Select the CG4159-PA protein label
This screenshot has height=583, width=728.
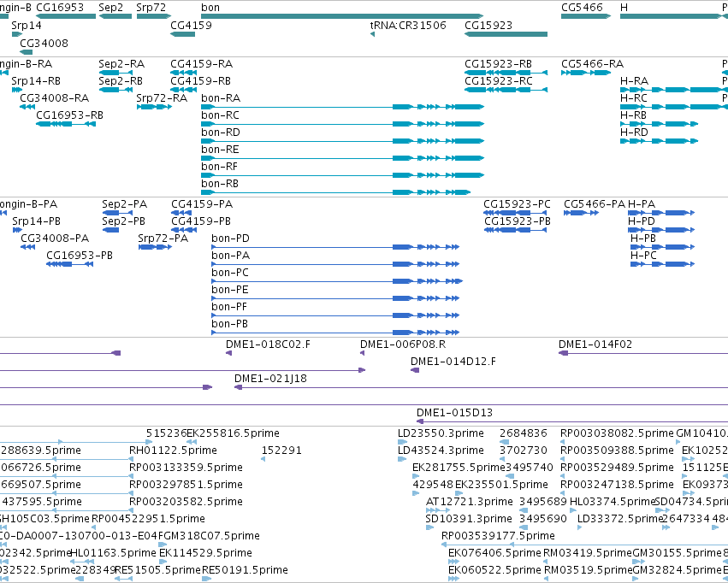(202, 204)
